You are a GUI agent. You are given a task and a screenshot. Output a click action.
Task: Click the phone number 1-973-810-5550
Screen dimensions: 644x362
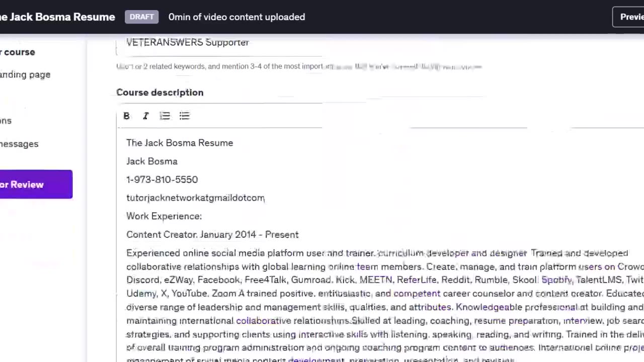coord(162,179)
